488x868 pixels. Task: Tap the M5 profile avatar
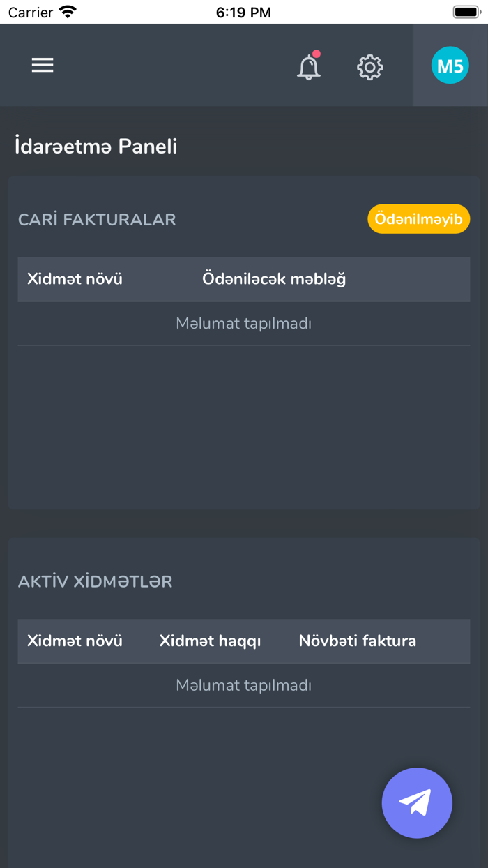[450, 65]
